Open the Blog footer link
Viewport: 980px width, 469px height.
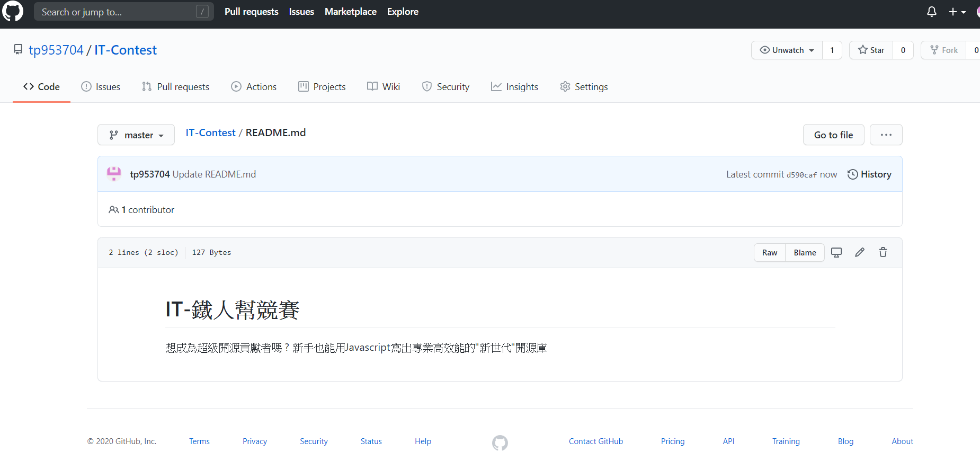click(845, 441)
